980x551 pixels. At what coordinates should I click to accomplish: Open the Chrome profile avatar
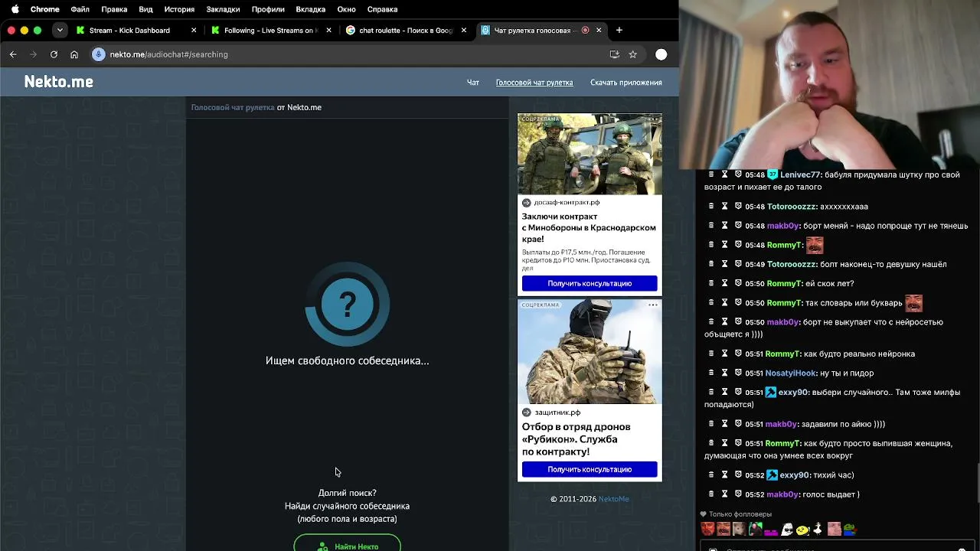[x=661, y=54]
